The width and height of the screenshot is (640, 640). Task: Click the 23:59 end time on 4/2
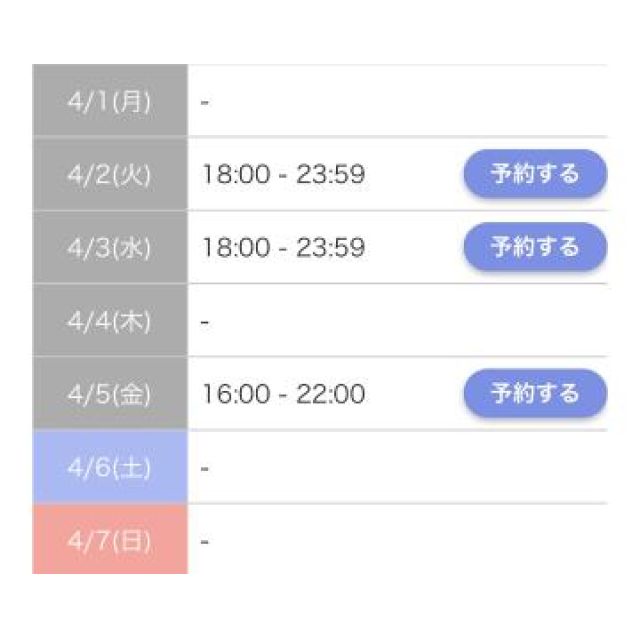[x=332, y=175]
